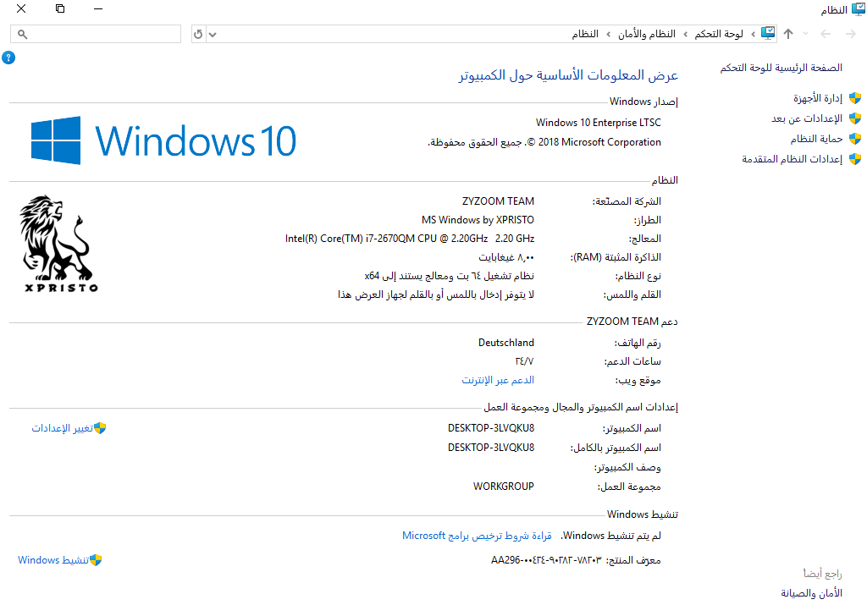Click 'MS Windows by XPRISTO' model value
The image size is (867, 616).
click(478, 220)
